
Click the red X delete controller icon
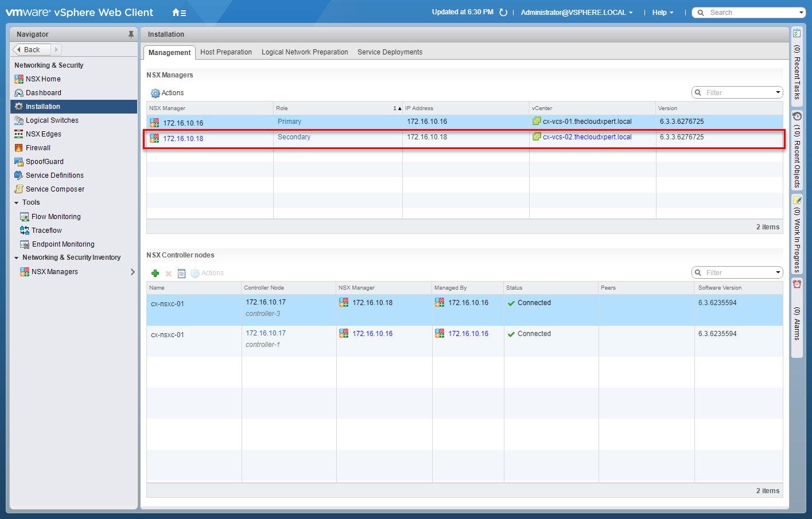pyautogui.click(x=169, y=274)
